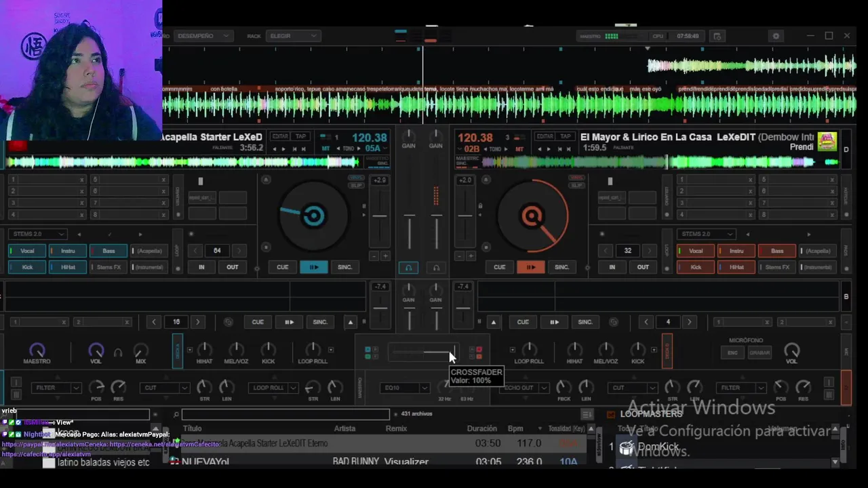Screen dimensions: 868x488
Task: Toggle the Bass stem on right deck
Action: click(x=776, y=251)
